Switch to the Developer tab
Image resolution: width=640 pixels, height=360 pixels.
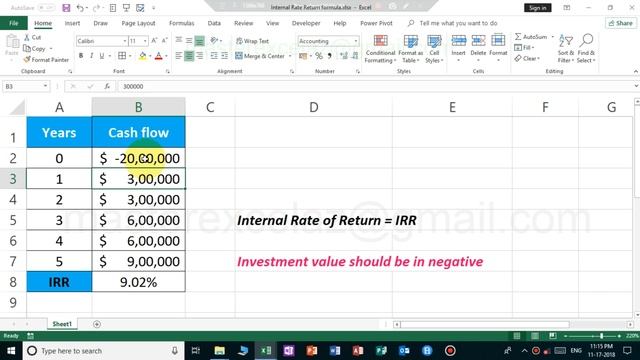(x=306, y=23)
